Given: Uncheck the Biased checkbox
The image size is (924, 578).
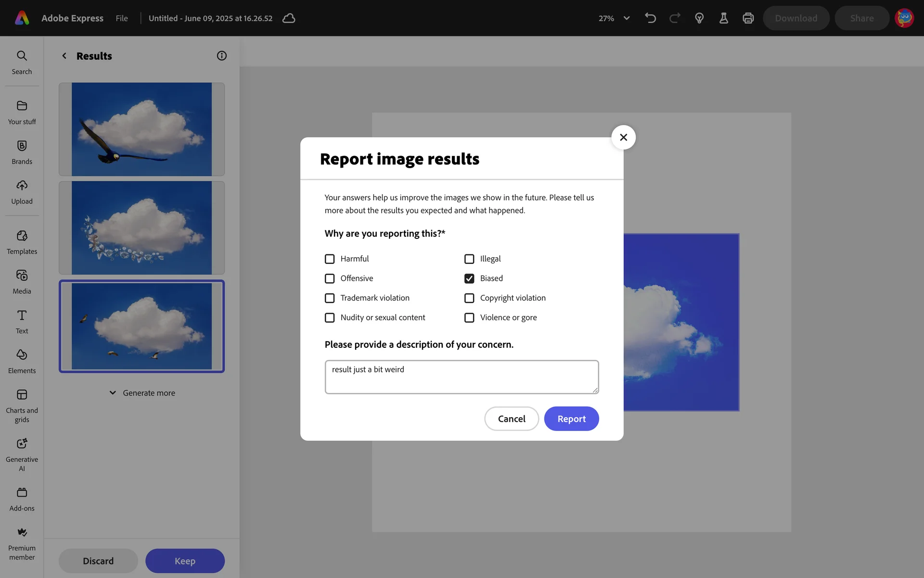Looking at the screenshot, I should (469, 278).
